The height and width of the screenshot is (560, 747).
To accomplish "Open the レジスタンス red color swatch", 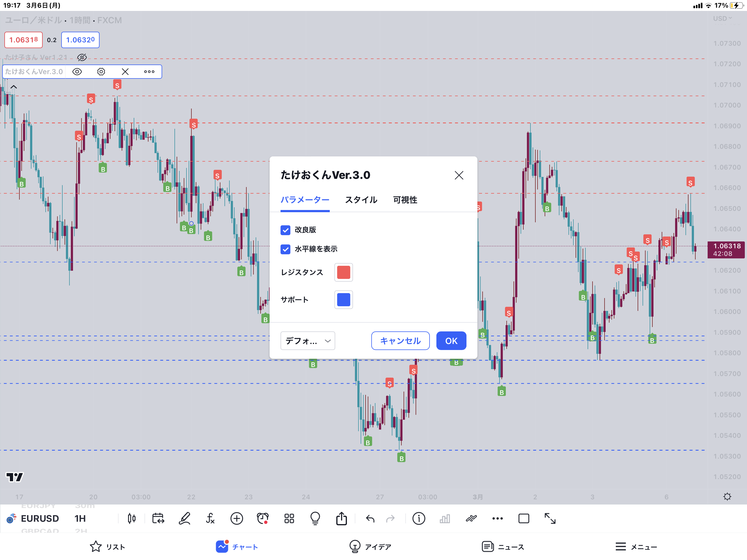I will point(343,272).
